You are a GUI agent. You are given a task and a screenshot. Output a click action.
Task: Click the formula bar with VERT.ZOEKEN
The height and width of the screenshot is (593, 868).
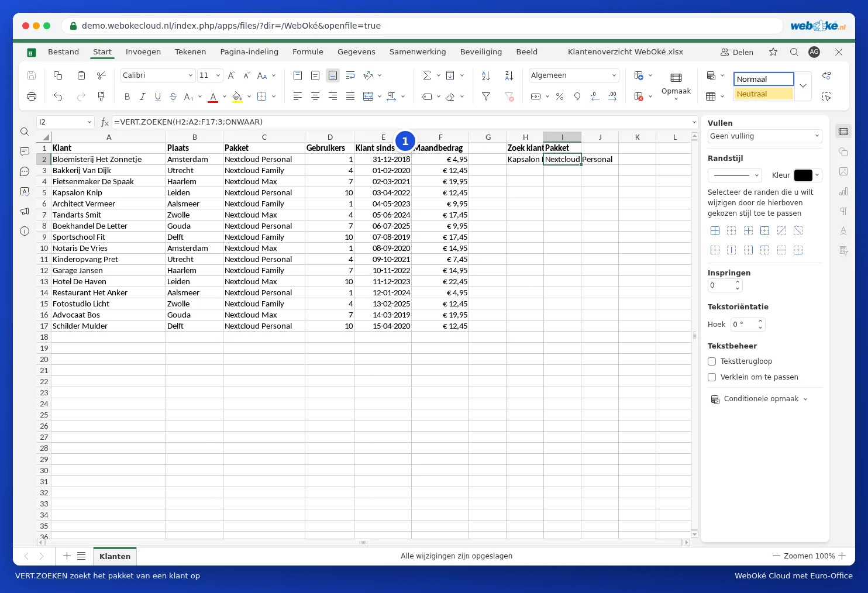pos(401,122)
